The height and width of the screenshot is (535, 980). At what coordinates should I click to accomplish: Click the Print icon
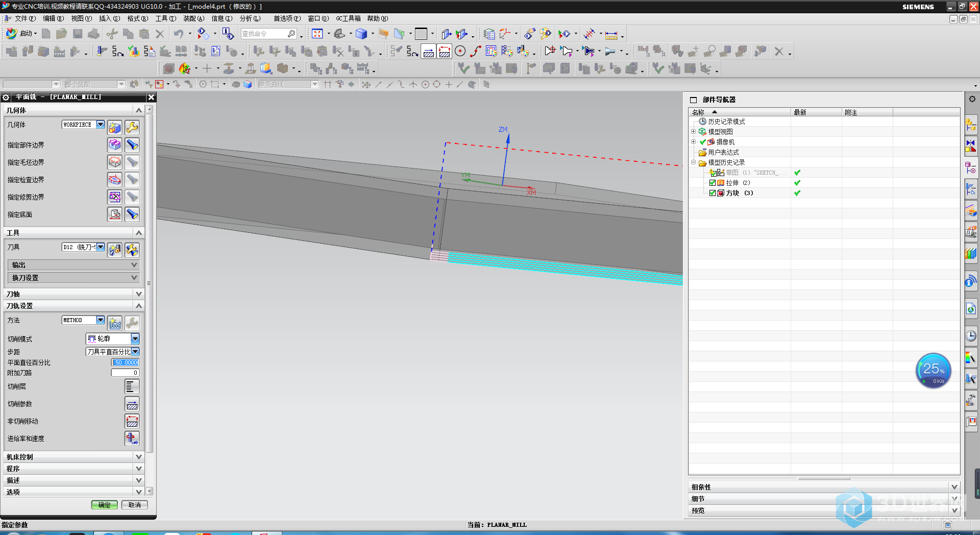coord(93,34)
